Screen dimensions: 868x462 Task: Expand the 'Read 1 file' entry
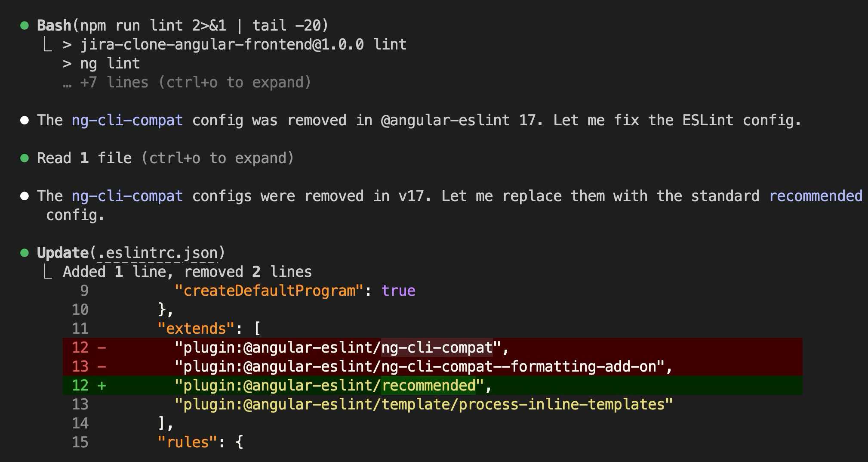pyautogui.click(x=165, y=158)
